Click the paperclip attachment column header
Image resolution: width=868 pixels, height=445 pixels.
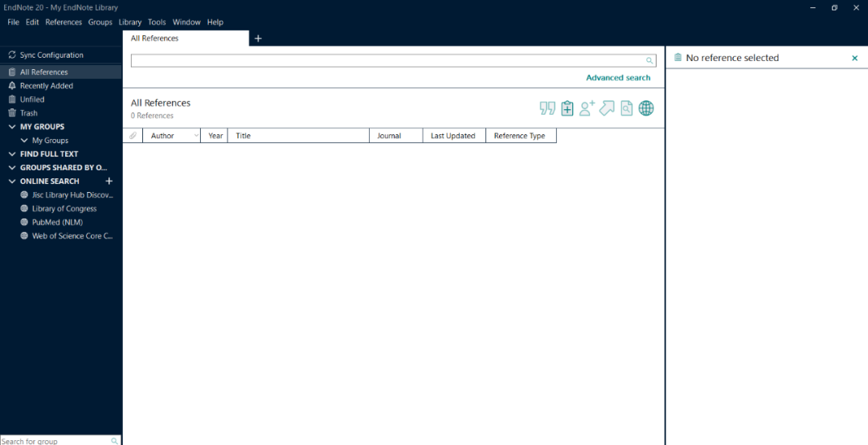point(133,136)
